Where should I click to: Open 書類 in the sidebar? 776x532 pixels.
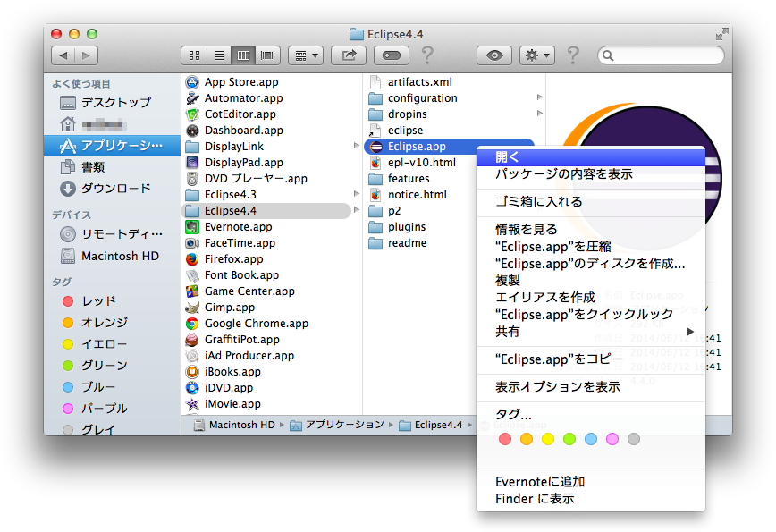tap(113, 167)
